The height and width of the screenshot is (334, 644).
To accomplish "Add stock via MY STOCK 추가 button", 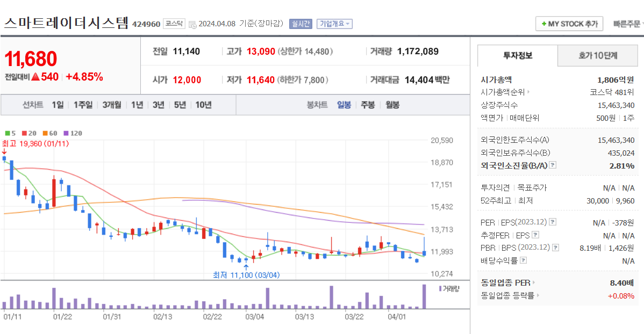I will [x=569, y=24].
